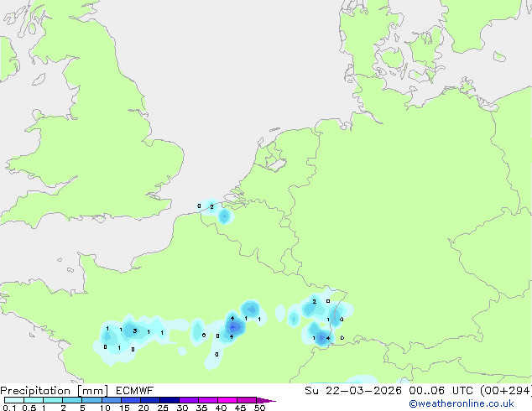Open the weatheronline.co.uk copyright link
The image size is (532, 411).
[x=461, y=403]
